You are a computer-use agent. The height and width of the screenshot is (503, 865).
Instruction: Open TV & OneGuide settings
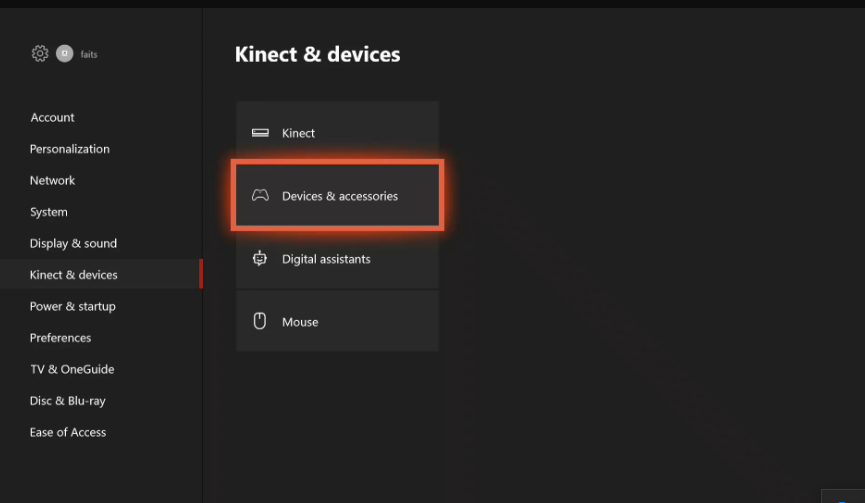pos(72,369)
